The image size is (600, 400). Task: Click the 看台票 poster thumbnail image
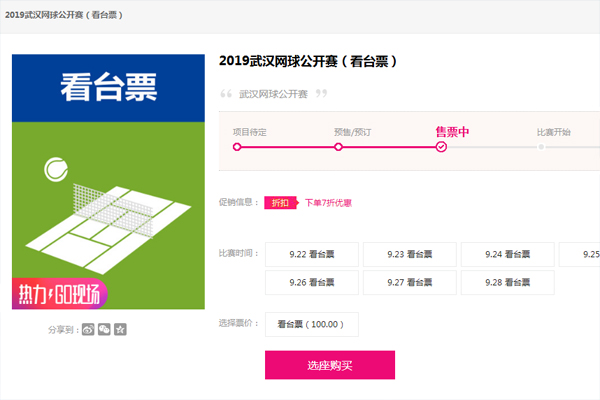(108, 182)
